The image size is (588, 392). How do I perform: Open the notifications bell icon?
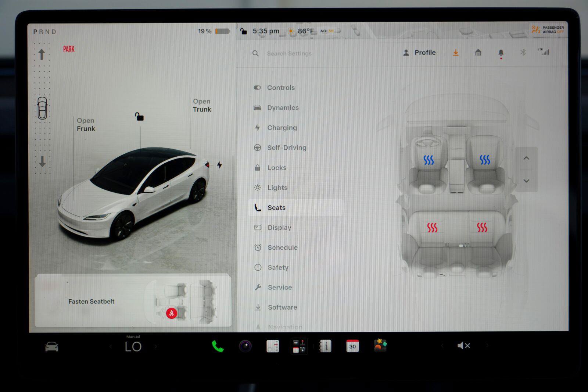501,53
